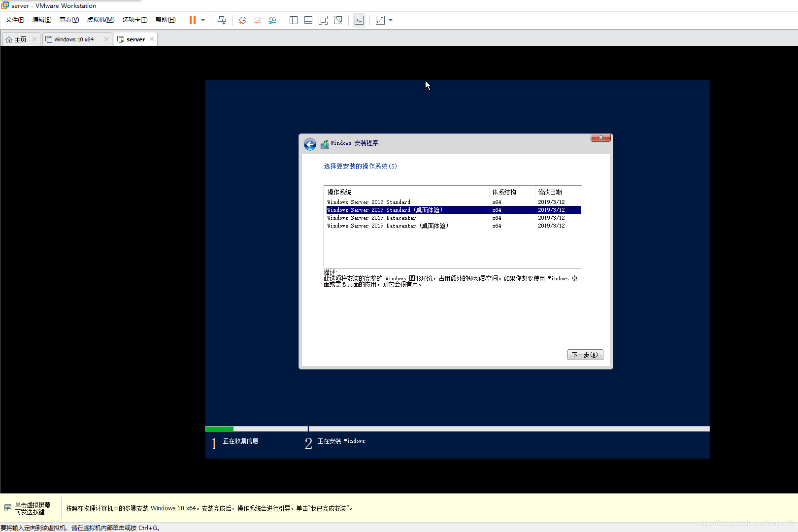Image resolution: width=798 pixels, height=532 pixels.
Task: Select Windows Server 2019 Standard row
Action: coord(453,202)
